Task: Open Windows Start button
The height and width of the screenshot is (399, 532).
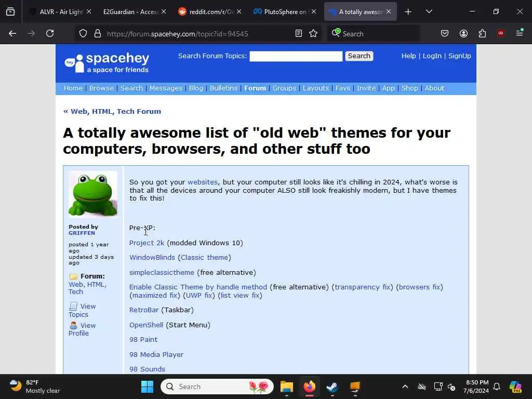Action: tap(147, 387)
